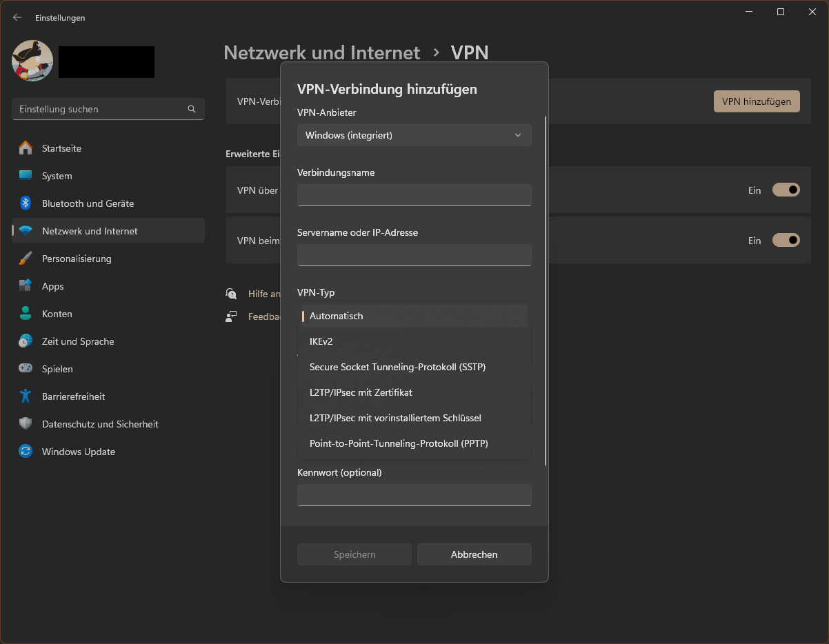Select IKEv2 from the VPN-Typ list
This screenshot has width=829, height=644.
click(x=321, y=341)
